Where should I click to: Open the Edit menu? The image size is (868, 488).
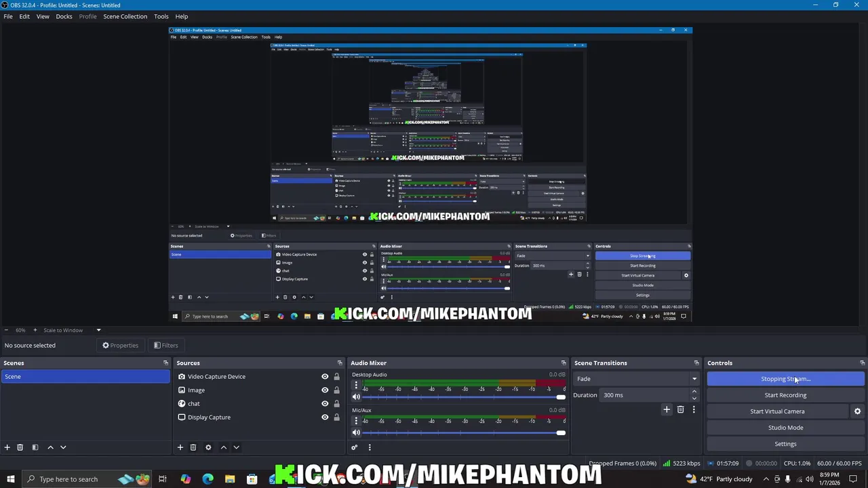pyautogui.click(x=24, y=16)
